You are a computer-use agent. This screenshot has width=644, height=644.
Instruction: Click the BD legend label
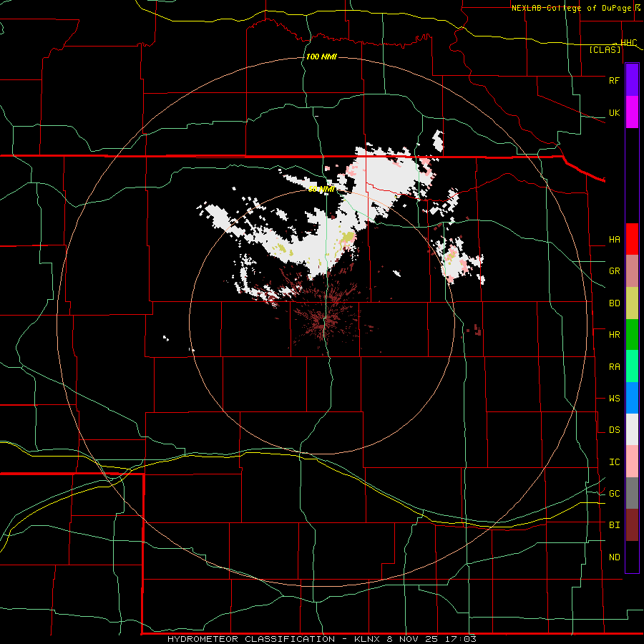(x=614, y=303)
